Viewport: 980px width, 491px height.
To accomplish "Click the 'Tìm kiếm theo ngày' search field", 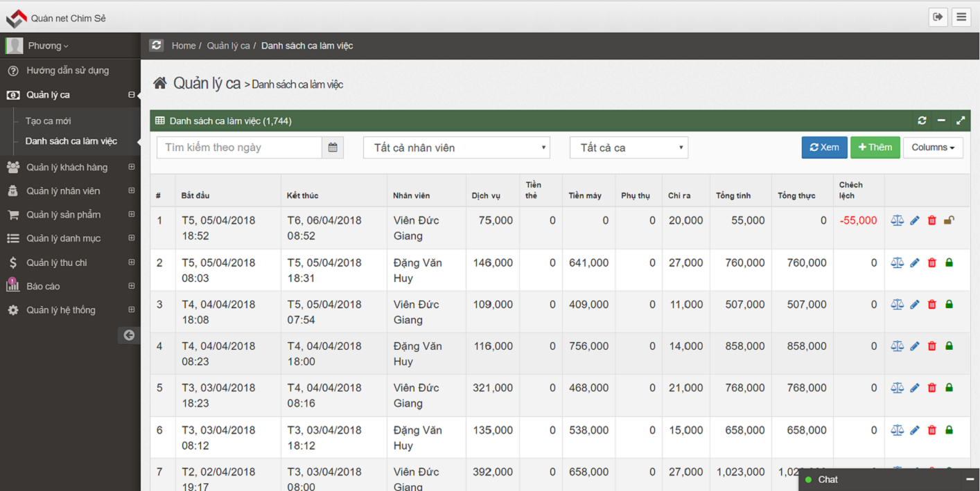I will pos(239,148).
